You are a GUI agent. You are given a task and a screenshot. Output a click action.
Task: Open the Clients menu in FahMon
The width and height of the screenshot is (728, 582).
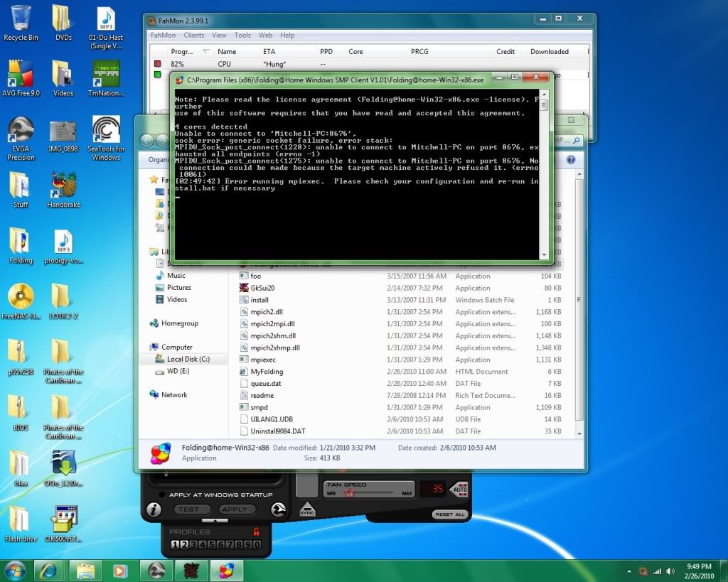pyautogui.click(x=193, y=35)
